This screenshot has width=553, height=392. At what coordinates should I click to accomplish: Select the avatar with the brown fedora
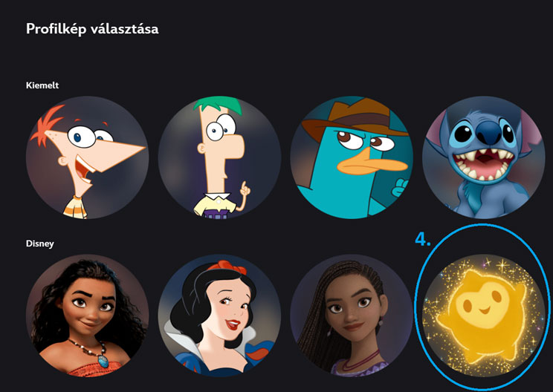352,157
